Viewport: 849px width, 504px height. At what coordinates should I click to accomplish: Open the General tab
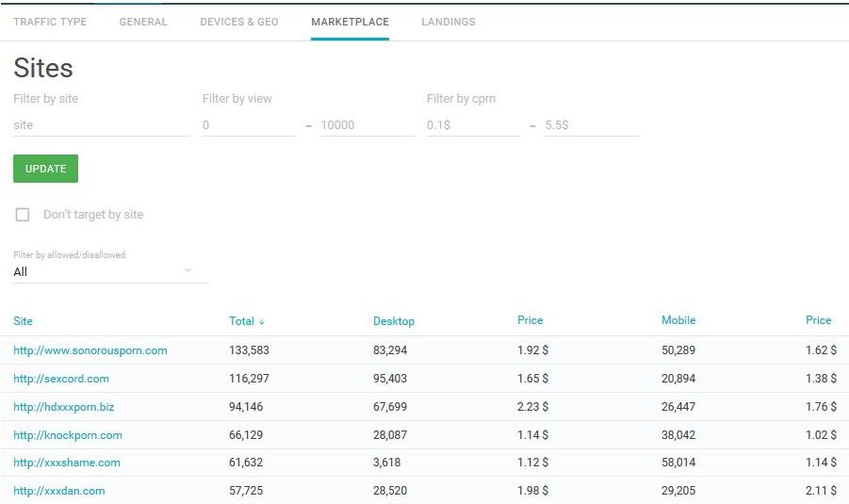pyautogui.click(x=143, y=22)
